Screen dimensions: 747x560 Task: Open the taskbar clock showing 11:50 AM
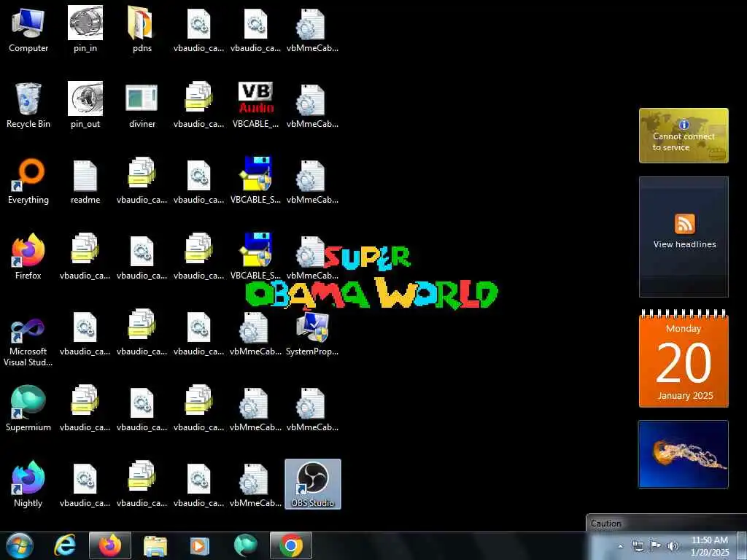710,546
